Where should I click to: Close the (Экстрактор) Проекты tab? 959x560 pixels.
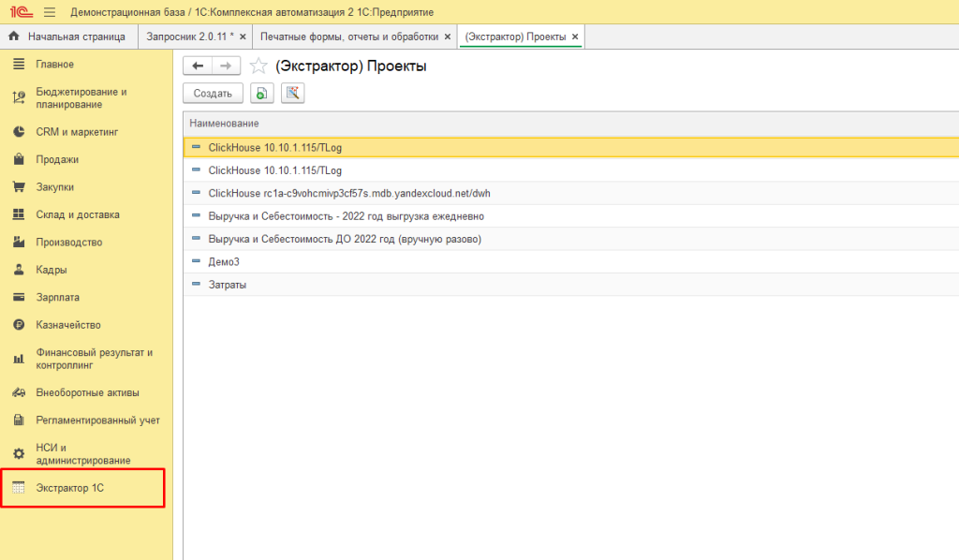575,37
